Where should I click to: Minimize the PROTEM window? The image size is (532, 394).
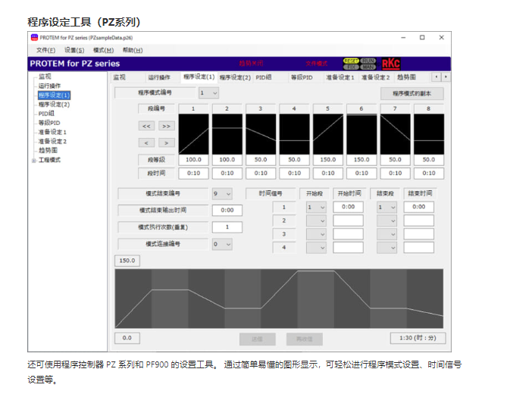pos(403,37)
